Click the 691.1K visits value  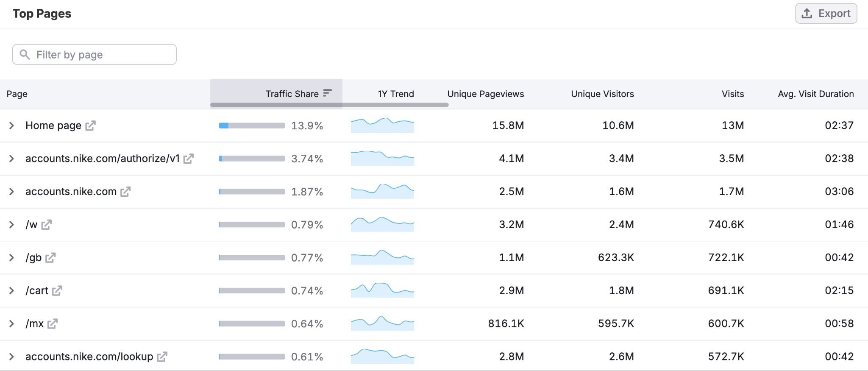pos(726,291)
